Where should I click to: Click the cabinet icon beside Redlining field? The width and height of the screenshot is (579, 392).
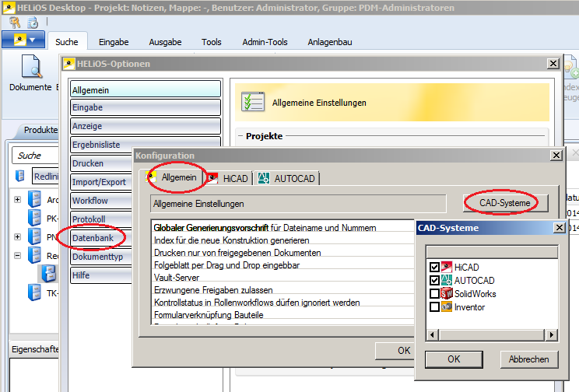pyautogui.click(x=20, y=176)
